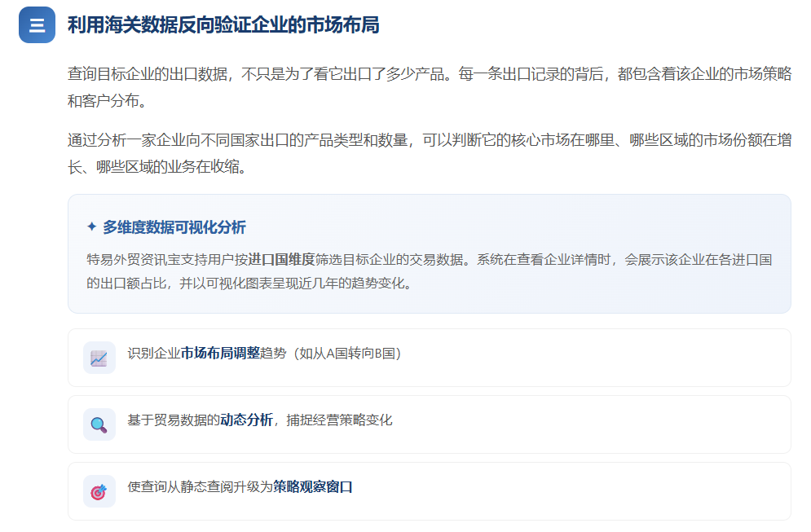This screenshot has width=811, height=532.
Task: Click subheading 多维度数据可视化分析
Action: (x=174, y=227)
